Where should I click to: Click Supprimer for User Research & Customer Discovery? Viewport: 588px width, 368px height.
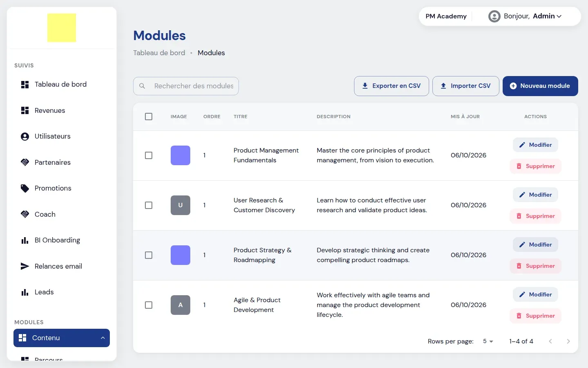click(x=535, y=216)
